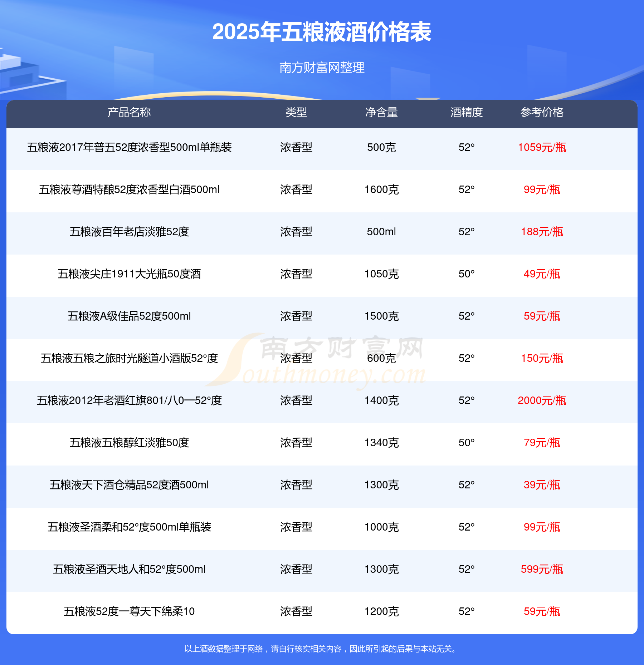Click 1300克 in the 圣酒天地人和 row
644x665 pixels.
pyautogui.click(x=381, y=569)
